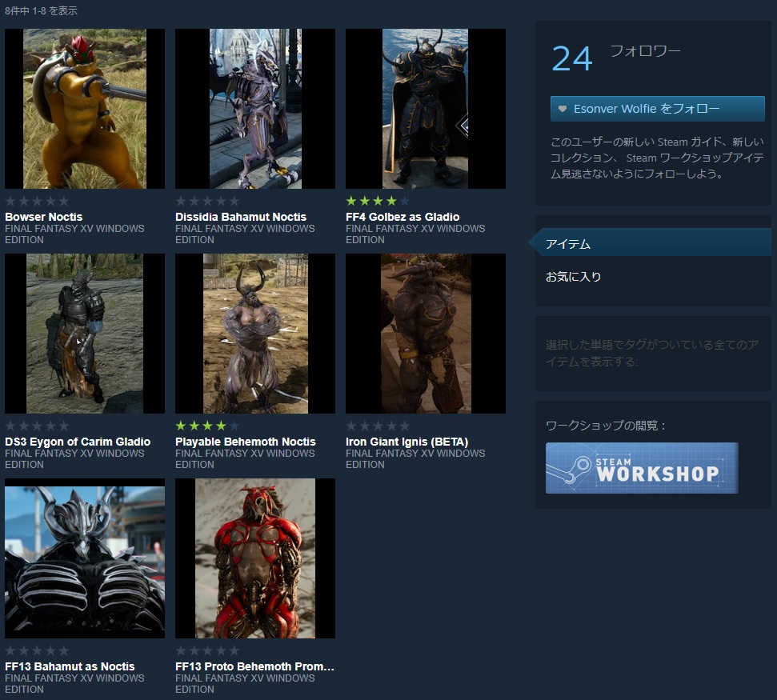
Task: Click the FF13 Bahamut as Noctis title
Action: click(70, 667)
